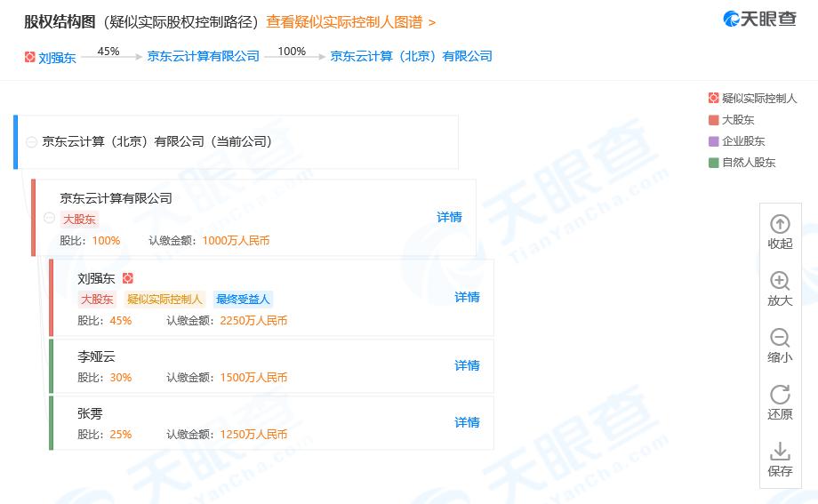Open 刘强东 link in the control path

coord(57,58)
